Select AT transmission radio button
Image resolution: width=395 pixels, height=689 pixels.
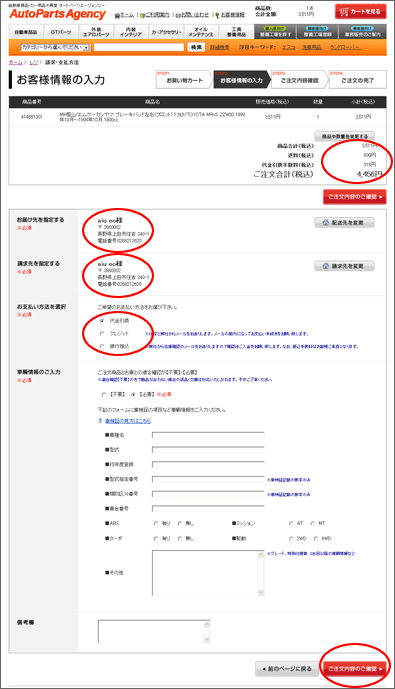[x=291, y=524]
